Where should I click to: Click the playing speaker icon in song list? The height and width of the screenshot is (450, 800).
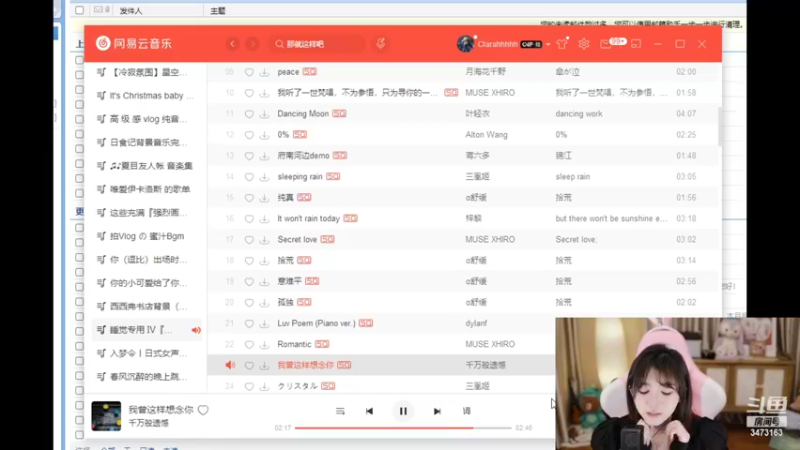230,365
